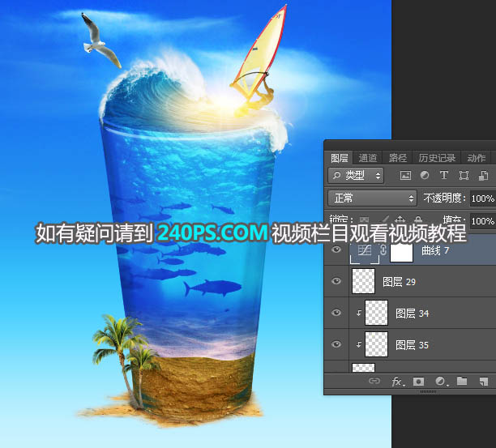Toggle visibility of 图层 34
Screen dimensions: 496x448
(336, 313)
